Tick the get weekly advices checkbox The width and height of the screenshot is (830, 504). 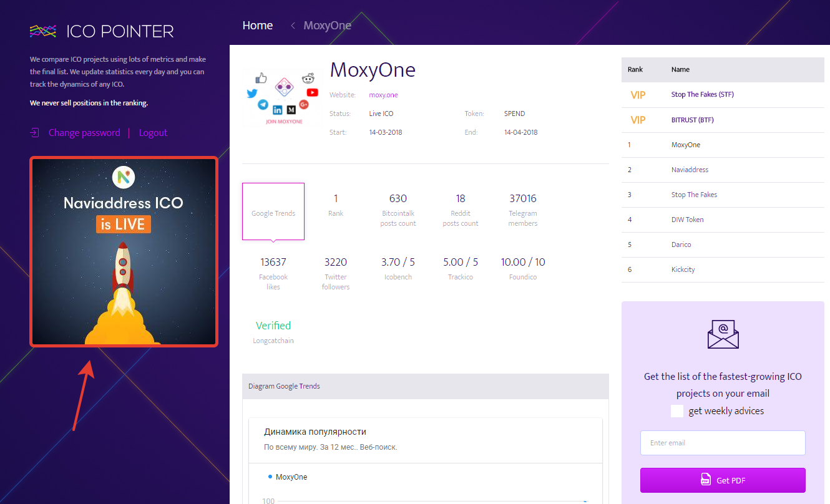[677, 411]
